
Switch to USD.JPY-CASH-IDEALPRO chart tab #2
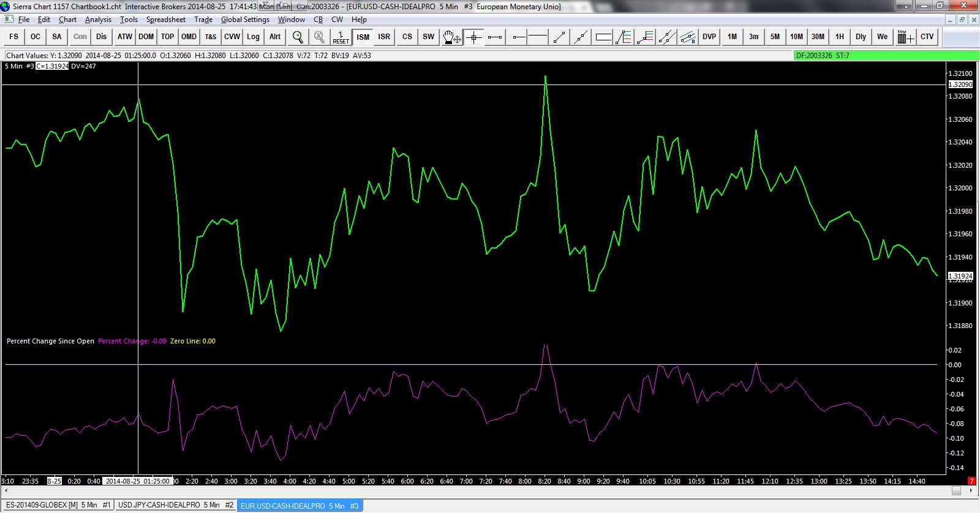(x=176, y=506)
